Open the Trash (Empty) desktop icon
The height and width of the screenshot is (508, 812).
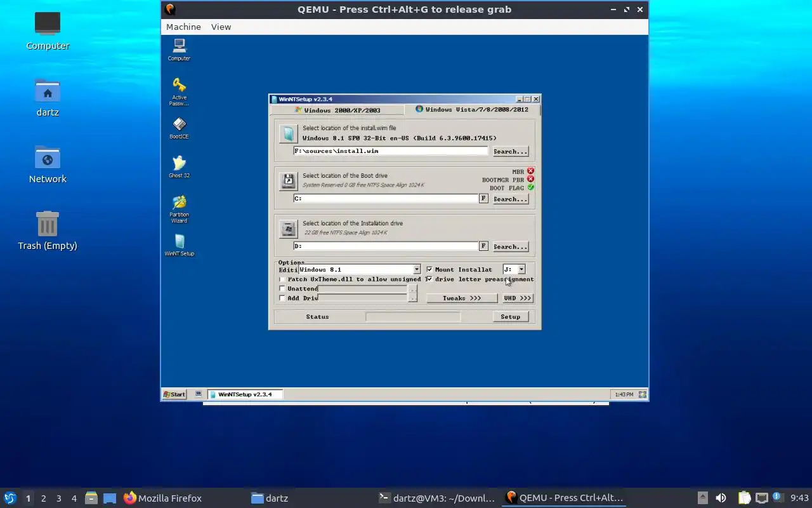pos(48,231)
